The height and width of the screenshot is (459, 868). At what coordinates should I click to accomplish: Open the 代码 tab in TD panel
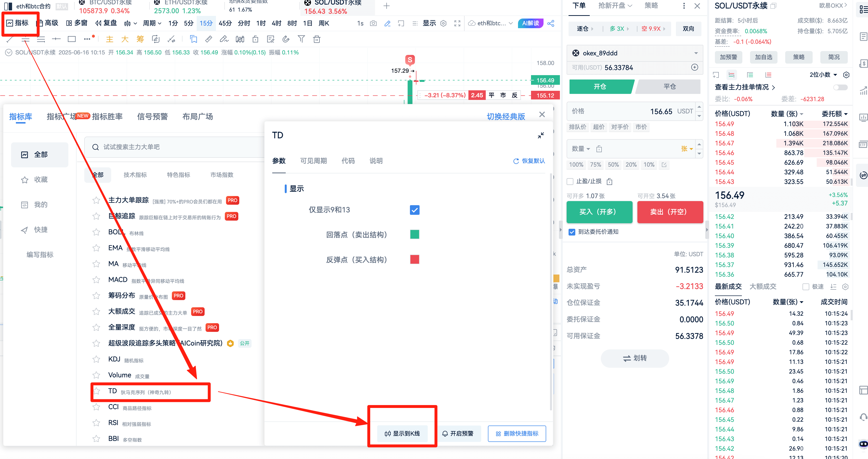(x=348, y=161)
